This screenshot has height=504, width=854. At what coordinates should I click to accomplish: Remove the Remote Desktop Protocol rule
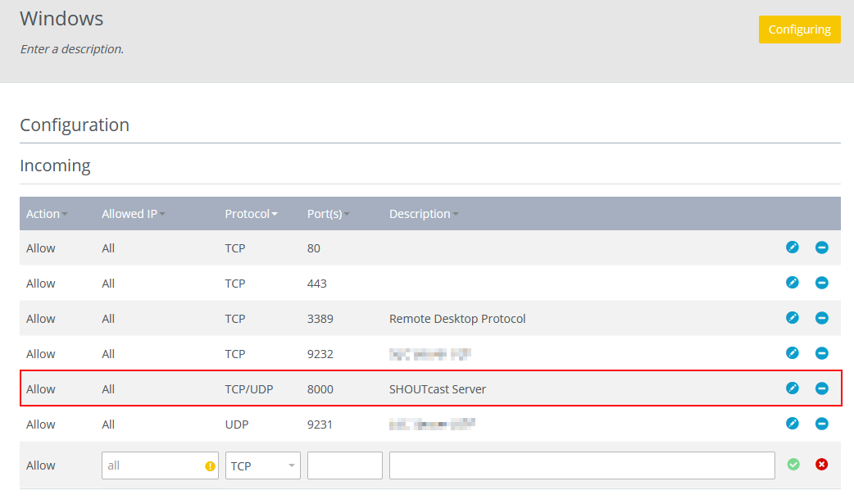click(822, 318)
